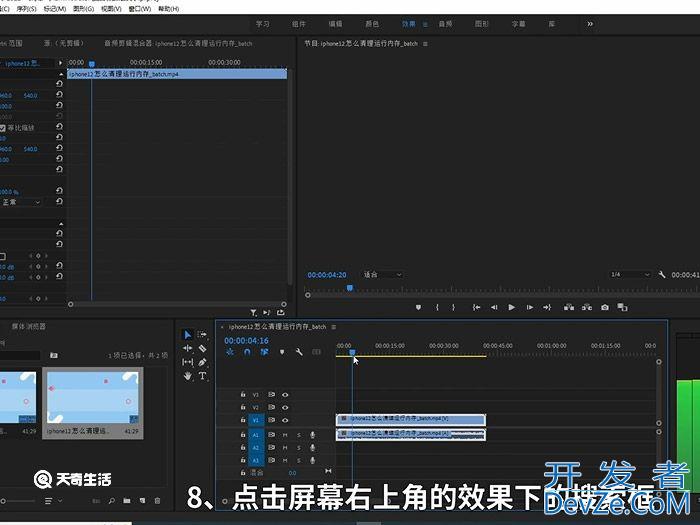Select the video clip on track V1

pos(411,419)
